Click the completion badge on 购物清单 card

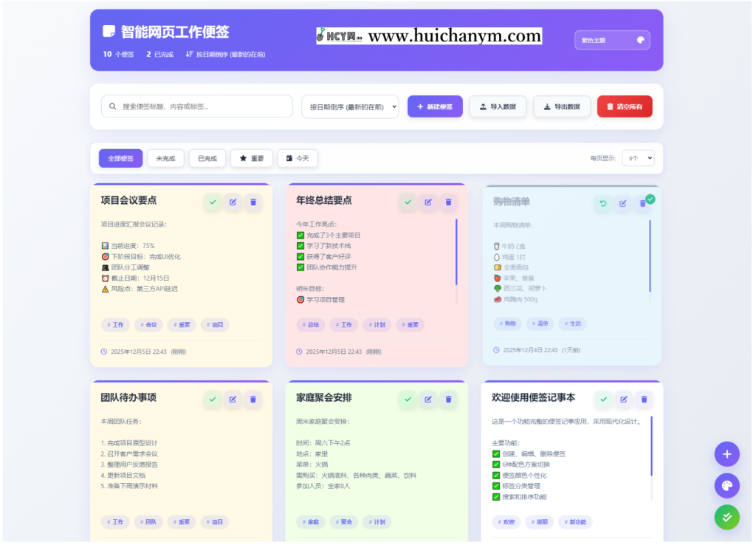[650, 198]
